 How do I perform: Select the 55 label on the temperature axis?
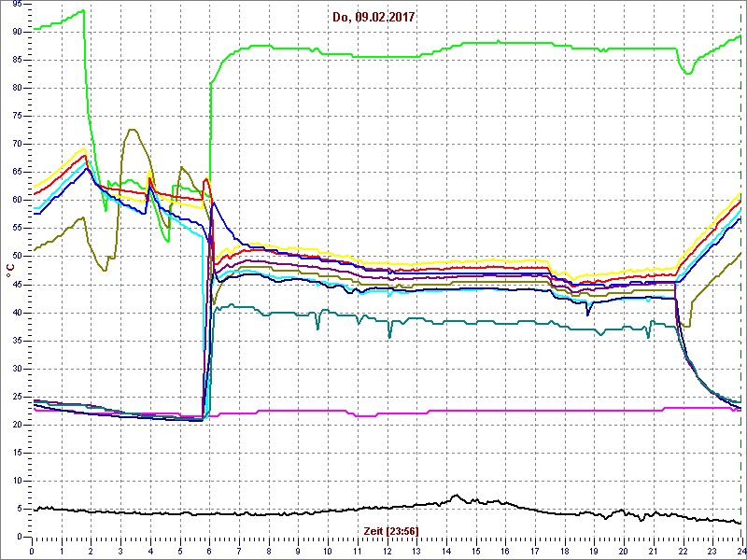click(x=16, y=228)
